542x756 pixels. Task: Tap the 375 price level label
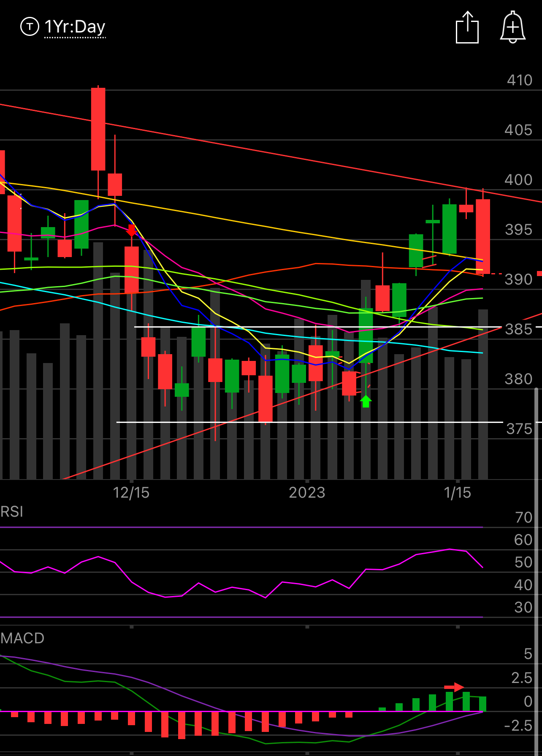coord(519,429)
